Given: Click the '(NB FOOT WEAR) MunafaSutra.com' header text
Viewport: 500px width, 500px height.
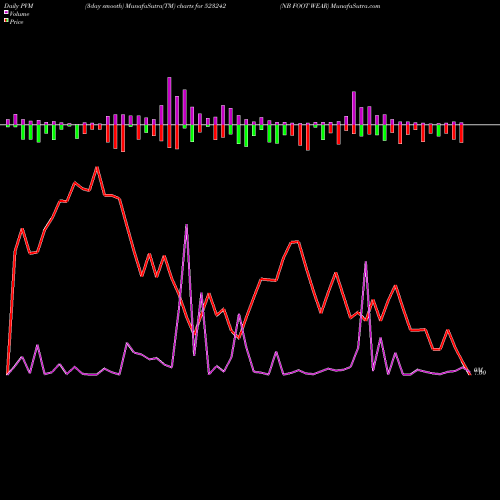Looking at the screenshot, I should point(330,6).
